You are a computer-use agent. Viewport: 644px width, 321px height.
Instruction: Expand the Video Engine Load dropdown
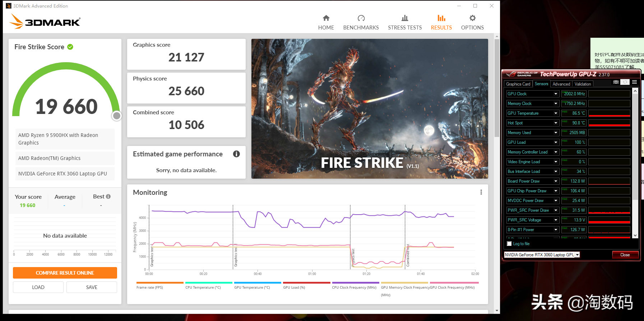556,162
